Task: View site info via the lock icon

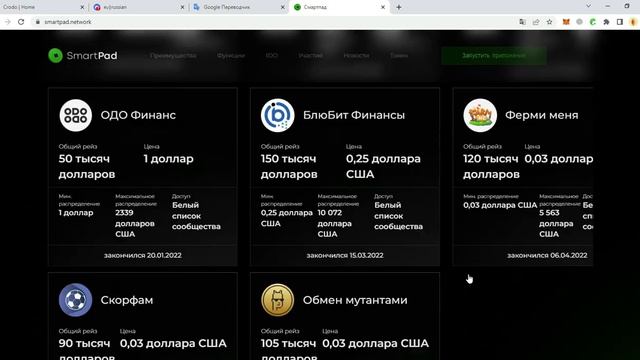Action: click(x=38, y=22)
